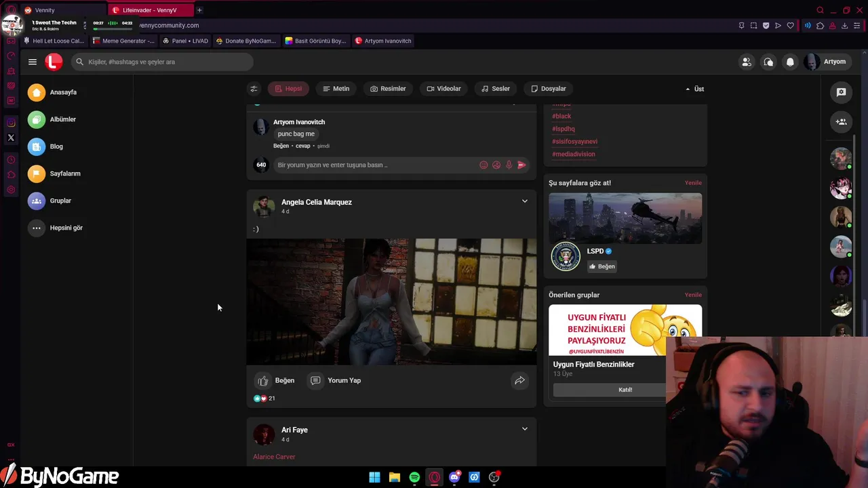Select the Metin filter tab

click(x=336, y=89)
